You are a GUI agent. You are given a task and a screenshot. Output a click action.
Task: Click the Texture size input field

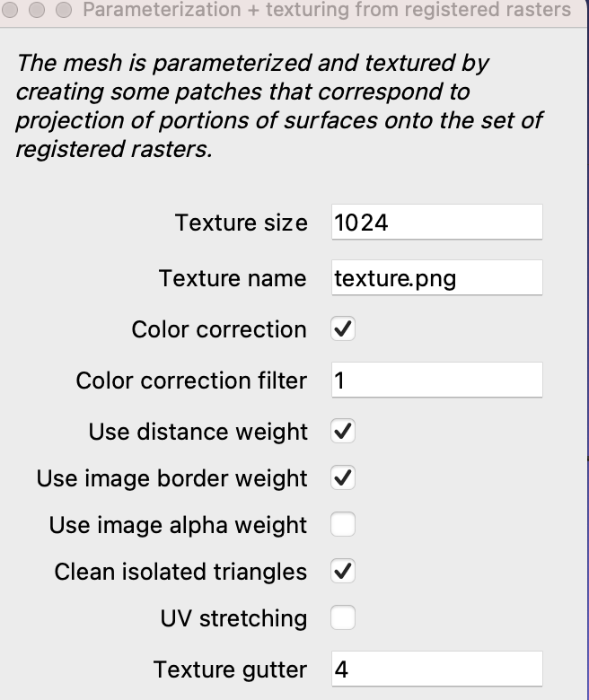436,223
